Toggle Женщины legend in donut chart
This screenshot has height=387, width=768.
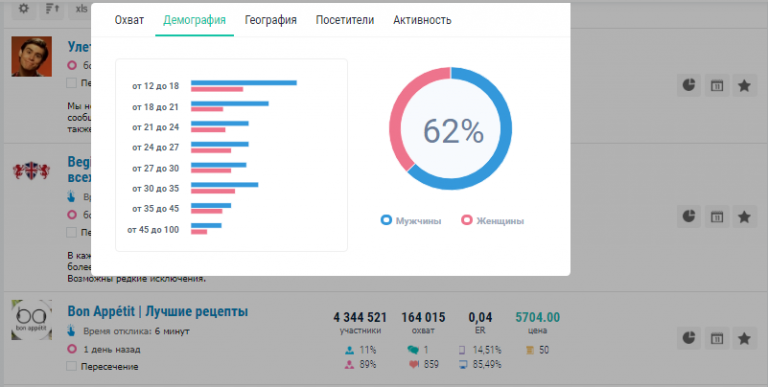pyautogui.click(x=493, y=220)
